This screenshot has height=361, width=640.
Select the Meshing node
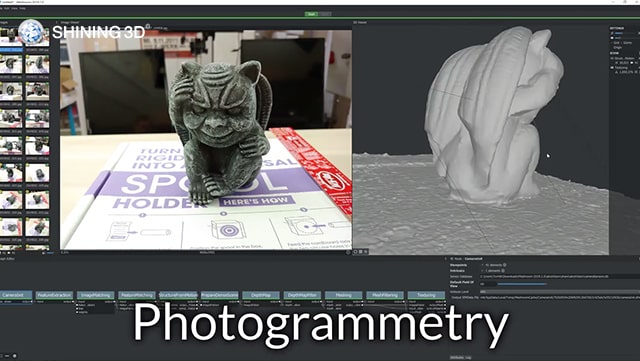pyautogui.click(x=343, y=295)
